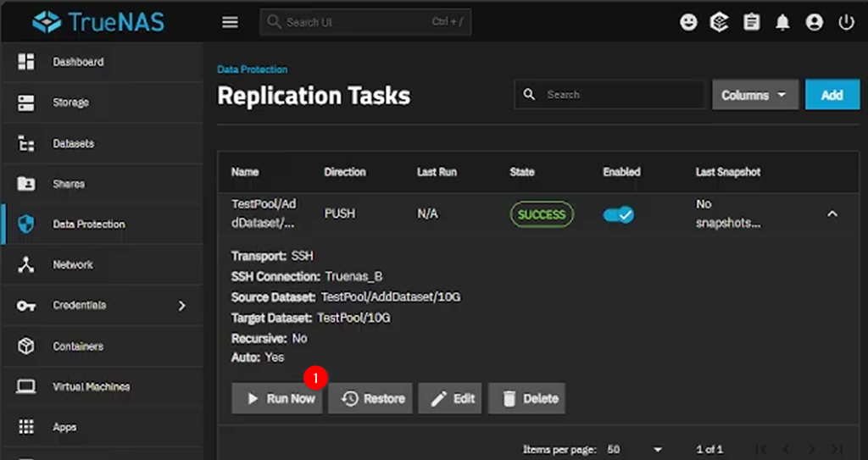Viewport: 868px width, 460px height.
Task: Open the feedback smiley icon
Action: pyautogui.click(x=688, y=23)
